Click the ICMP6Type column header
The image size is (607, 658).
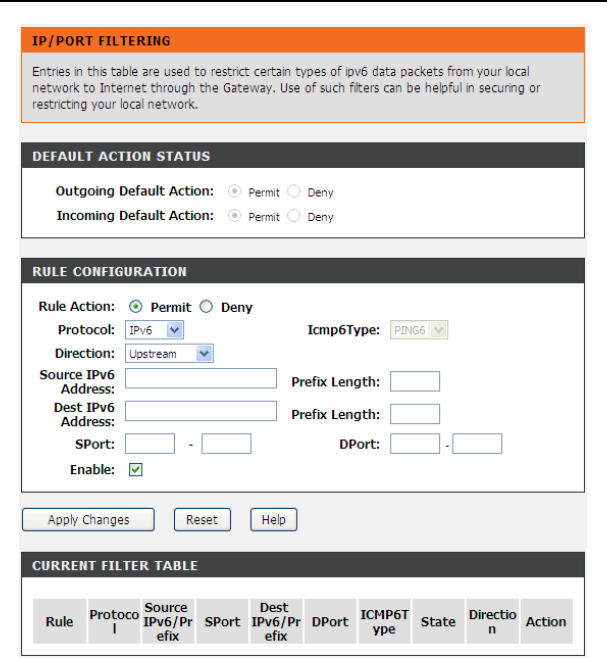384,621
